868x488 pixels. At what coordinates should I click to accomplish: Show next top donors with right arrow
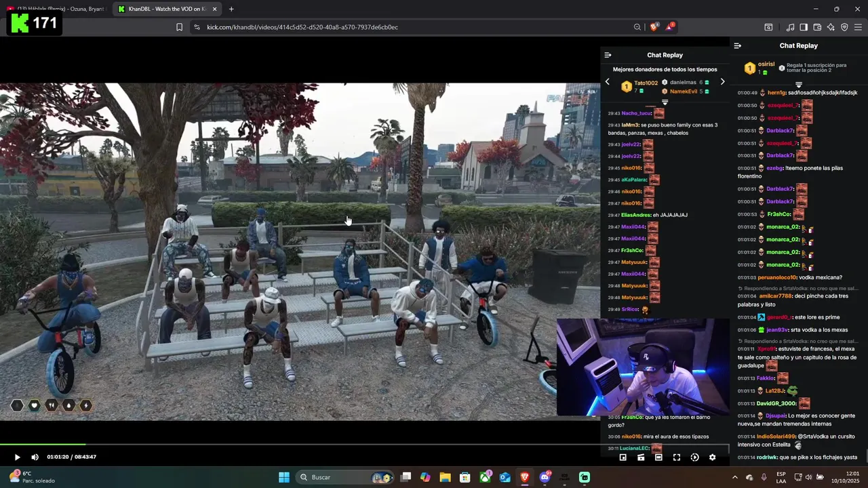click(x=722, y=81)
